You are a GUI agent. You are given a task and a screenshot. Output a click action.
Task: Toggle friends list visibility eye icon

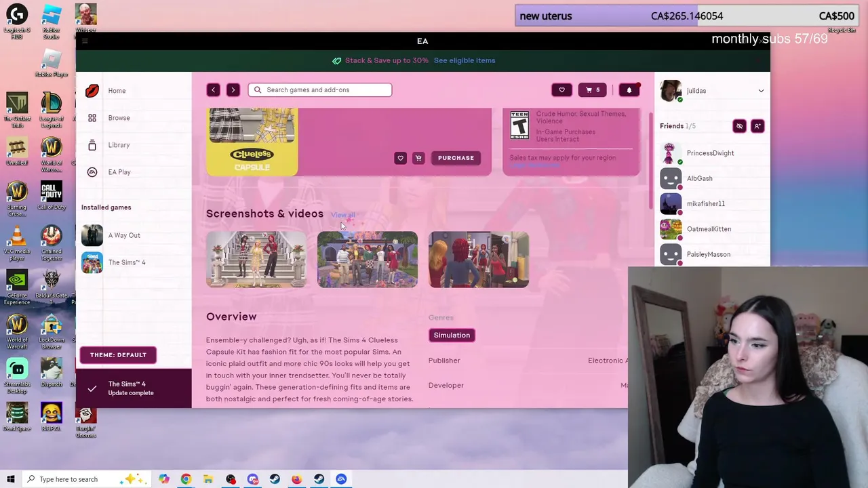pos(739,126)
